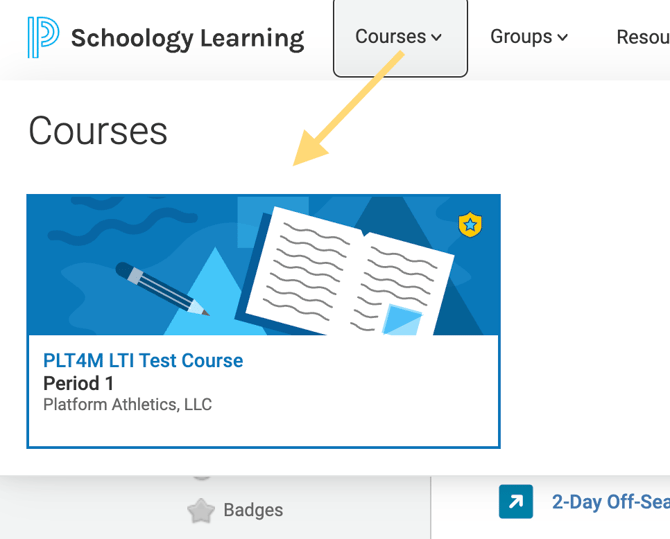Select the Period 1 section label
The width and height of the screenshot is (670, 539).
pos(79,383)
